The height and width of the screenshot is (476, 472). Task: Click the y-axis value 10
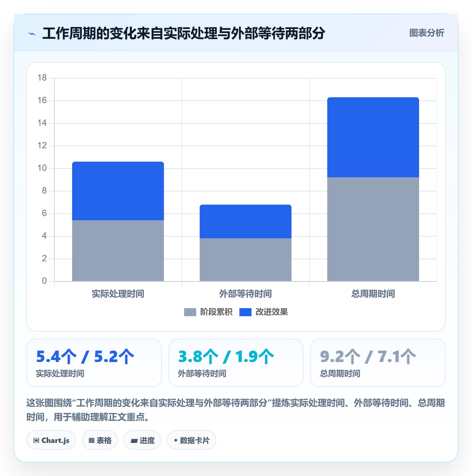(x=42, y=168)
